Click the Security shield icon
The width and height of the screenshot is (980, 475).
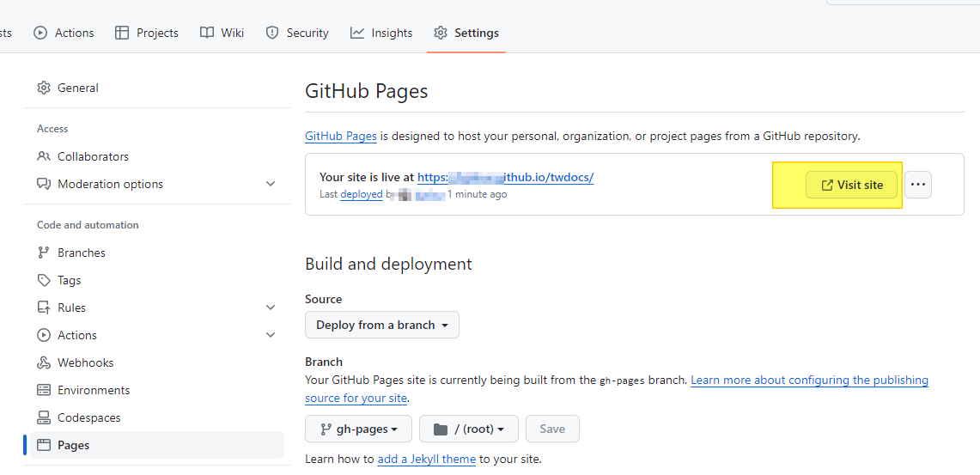pos(272,33)
